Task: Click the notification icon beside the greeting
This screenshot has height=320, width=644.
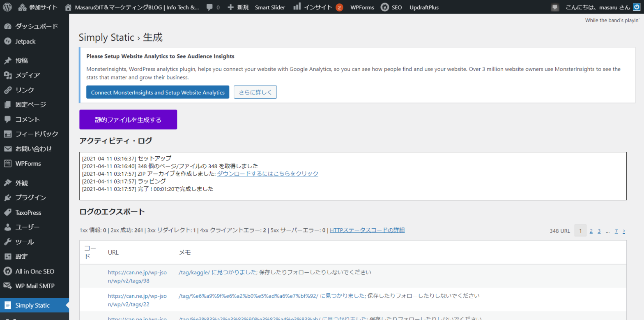Action: click(x=555, y=7)
